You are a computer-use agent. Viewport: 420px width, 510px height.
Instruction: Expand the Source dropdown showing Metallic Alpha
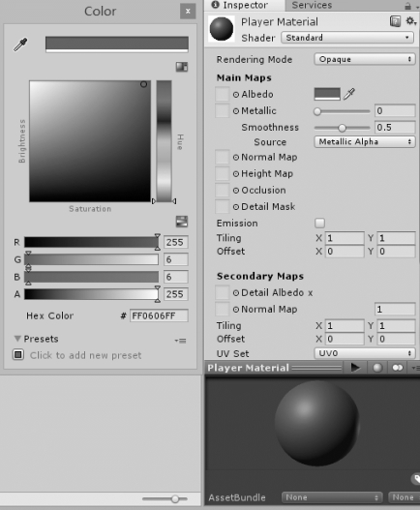point(365,142)
